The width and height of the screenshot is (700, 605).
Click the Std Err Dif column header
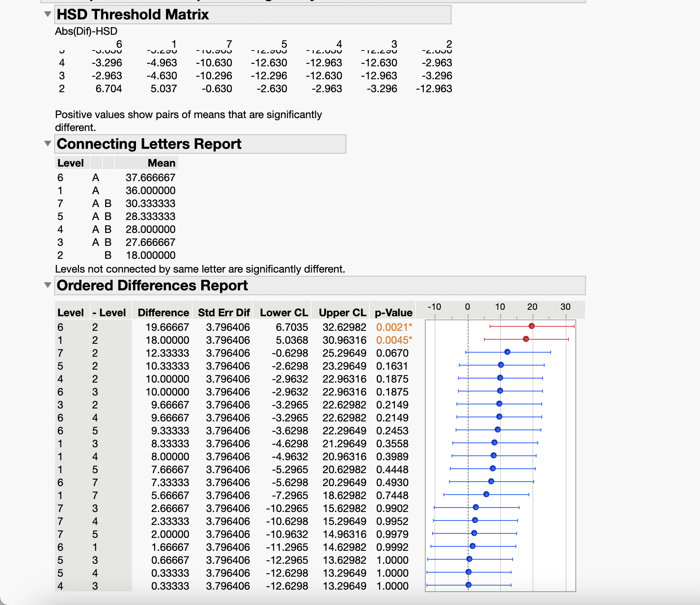(x=223, y=312)
